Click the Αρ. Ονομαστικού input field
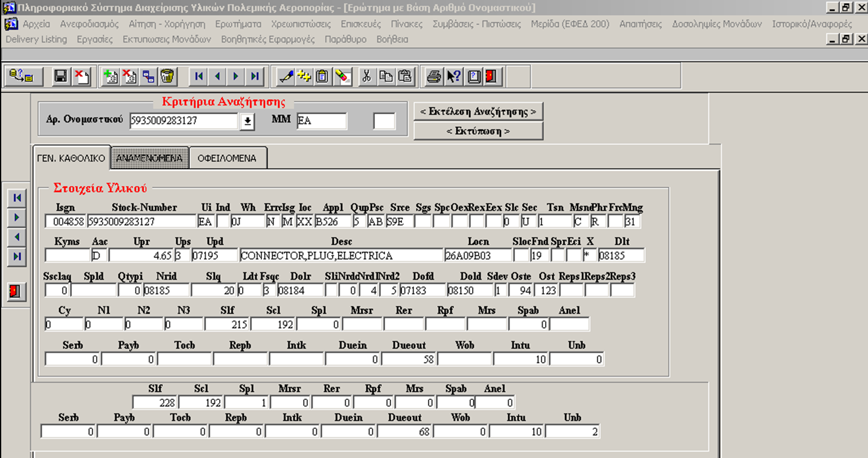Image resolution: width=868 pixels, height=458 pixels. [184, 121]
